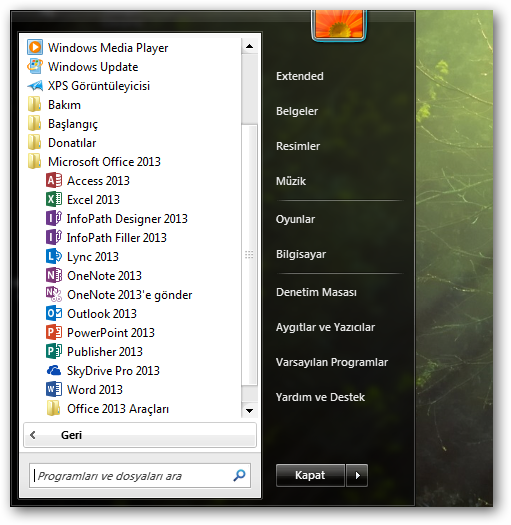Select the SkyDrive Pro 2013 label
511x525 pixels.
coord(113,371)
